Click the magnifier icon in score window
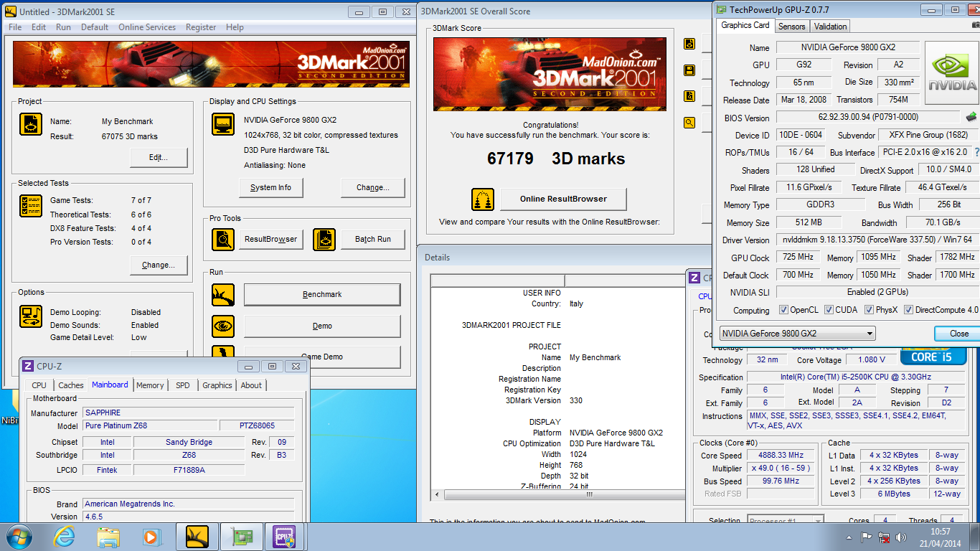Viewport: 980px width, 551px height. 689,123
